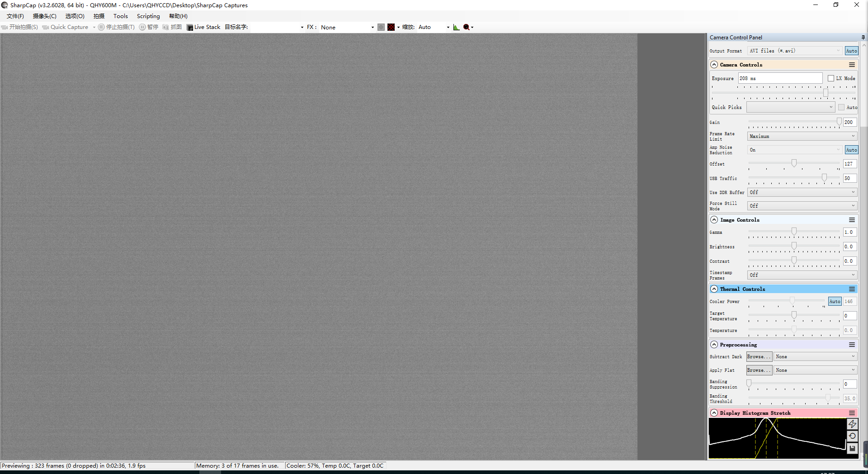Click the 暂停 pause button
The height and width of the screenshot is (474, 868).
149,27
